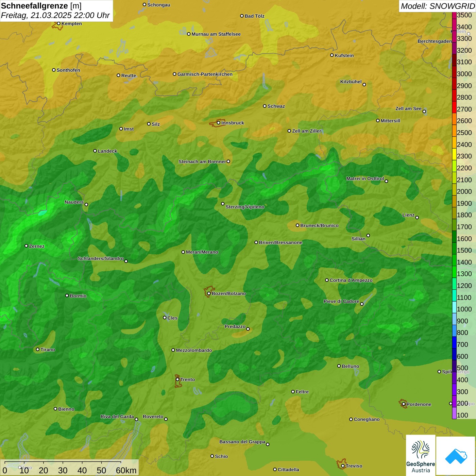476x476 pixels.
Task: Click the Bienno location dot
Action: coord(55,409)
